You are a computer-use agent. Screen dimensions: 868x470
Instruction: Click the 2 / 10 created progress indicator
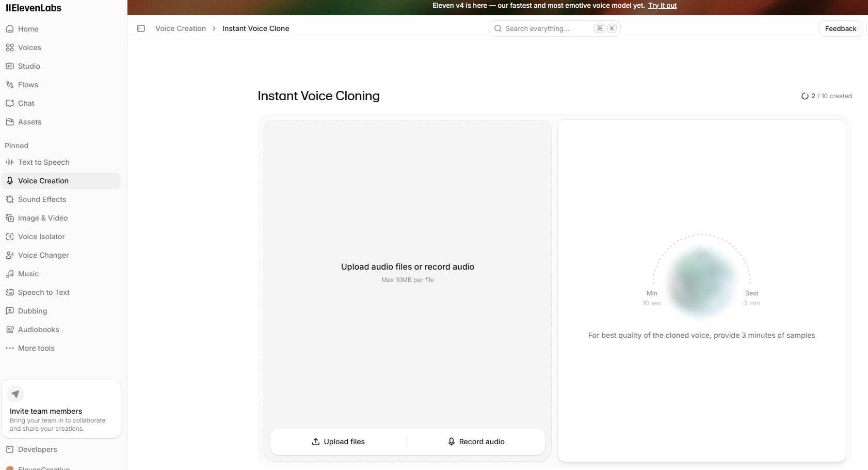pyautogui.click(x=826, y=96)
